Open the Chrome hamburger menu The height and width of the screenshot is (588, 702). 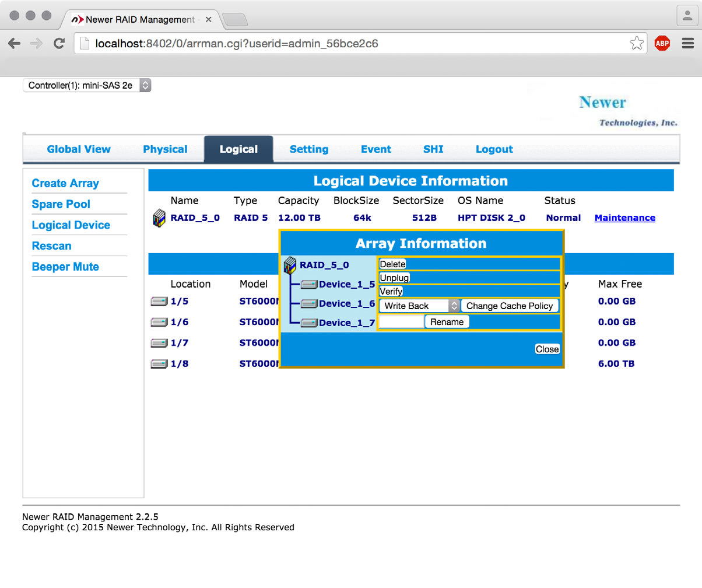pos(688,43)
